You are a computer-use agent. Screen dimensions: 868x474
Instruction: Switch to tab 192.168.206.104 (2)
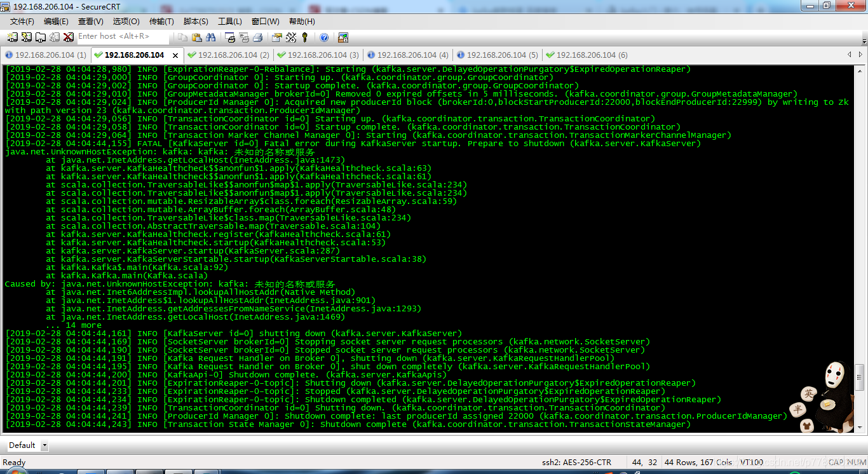229,55
